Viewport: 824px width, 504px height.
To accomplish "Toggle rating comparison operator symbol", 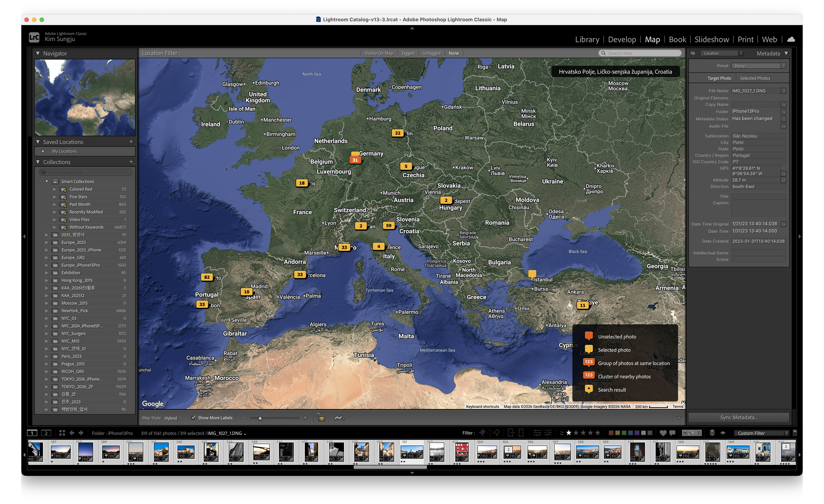I will [x=562, y=433].
